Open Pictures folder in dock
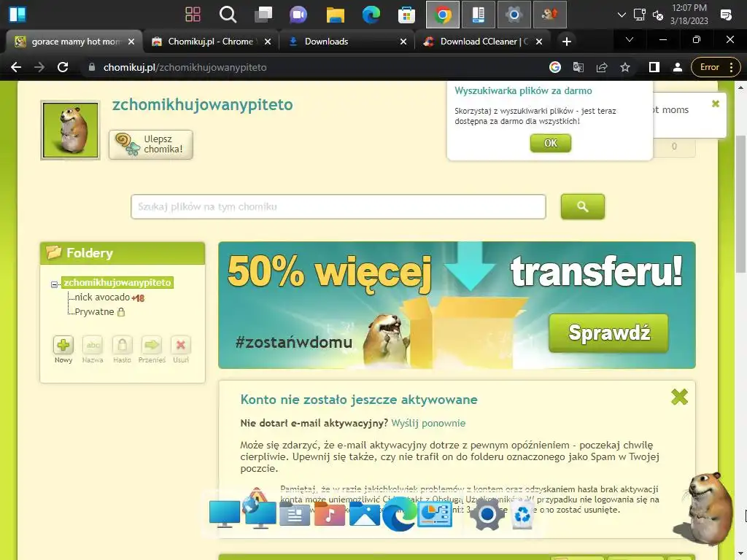Screen dimensions: 747x560 [x=365, y=514]
